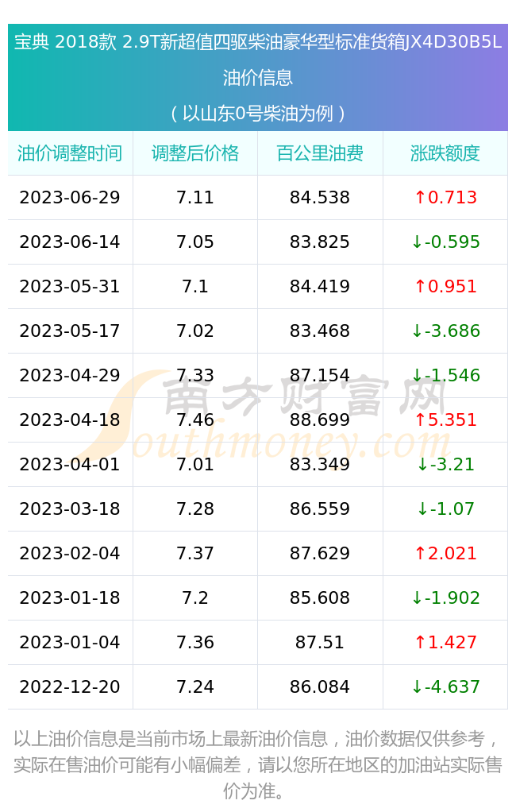Screen dimensions: 516x812
Task: Click the green down-arrow value -0.595
Action: pyautogui.click(x=445, y=242)
